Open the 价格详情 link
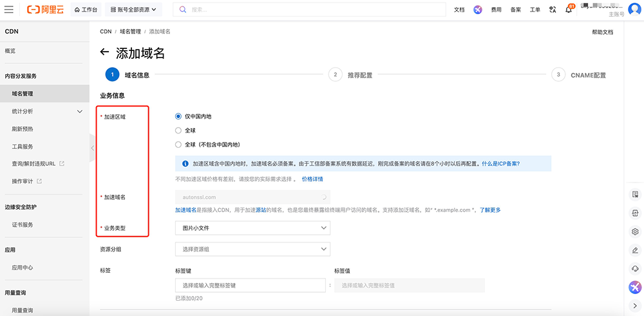Screen dimensions: 644x316 pos(312,179)
